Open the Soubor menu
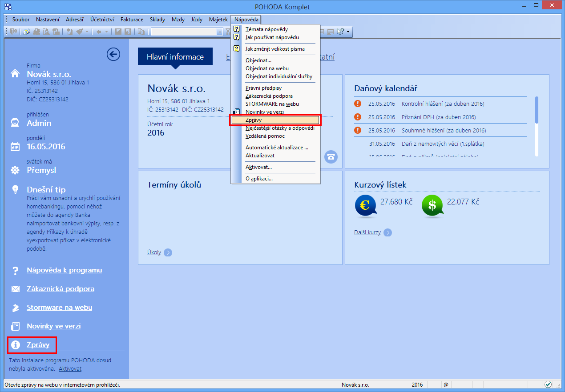 pos(21,20)
